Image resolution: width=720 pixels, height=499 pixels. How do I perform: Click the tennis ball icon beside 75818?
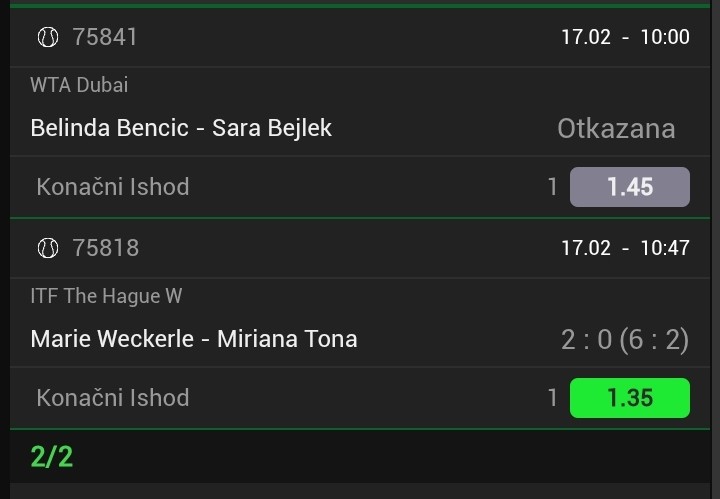coord(47,248)
